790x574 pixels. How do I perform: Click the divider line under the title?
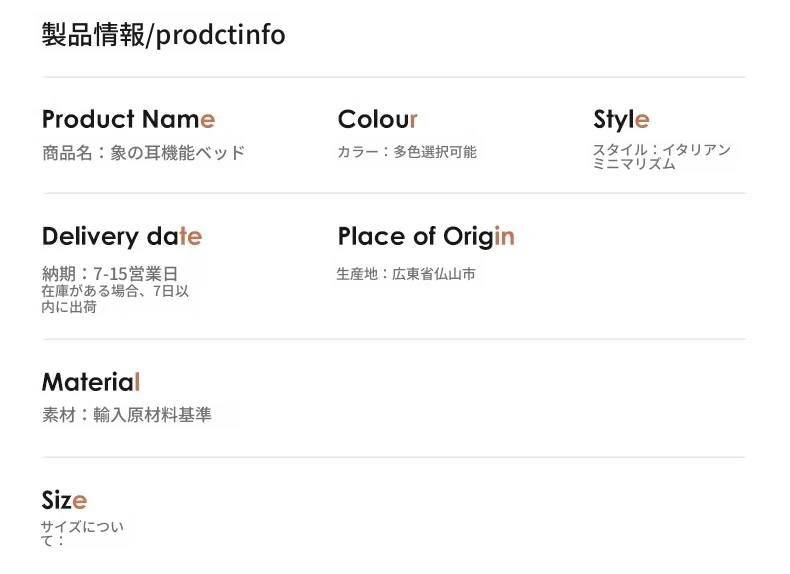pos(394,78)
